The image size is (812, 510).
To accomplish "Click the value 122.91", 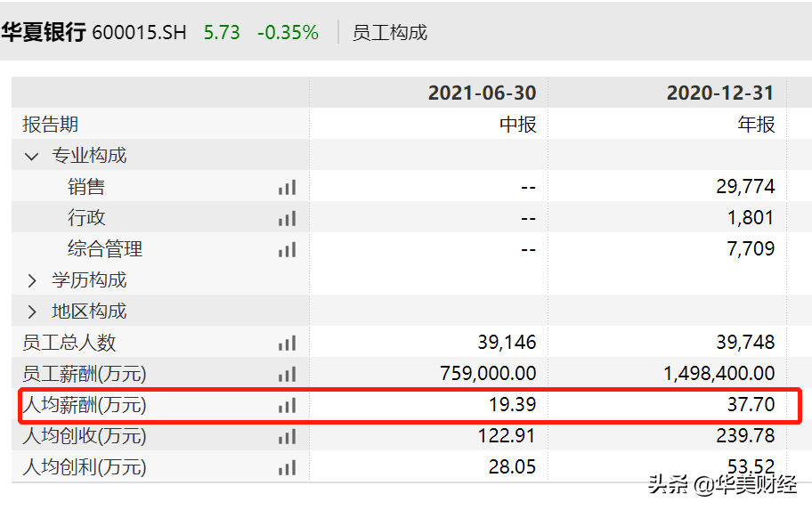I will (507, 436).
